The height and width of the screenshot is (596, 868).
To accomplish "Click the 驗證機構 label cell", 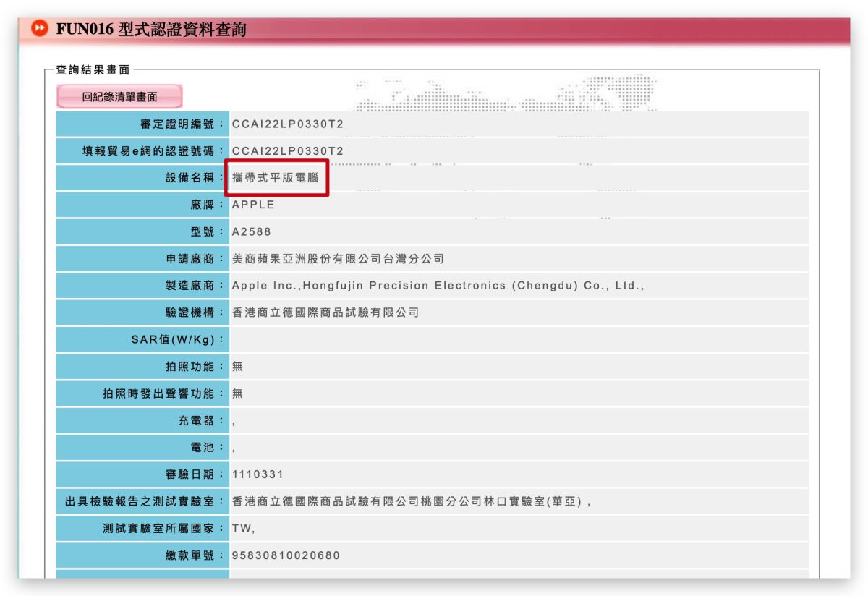I will click(x=143, y=312).
